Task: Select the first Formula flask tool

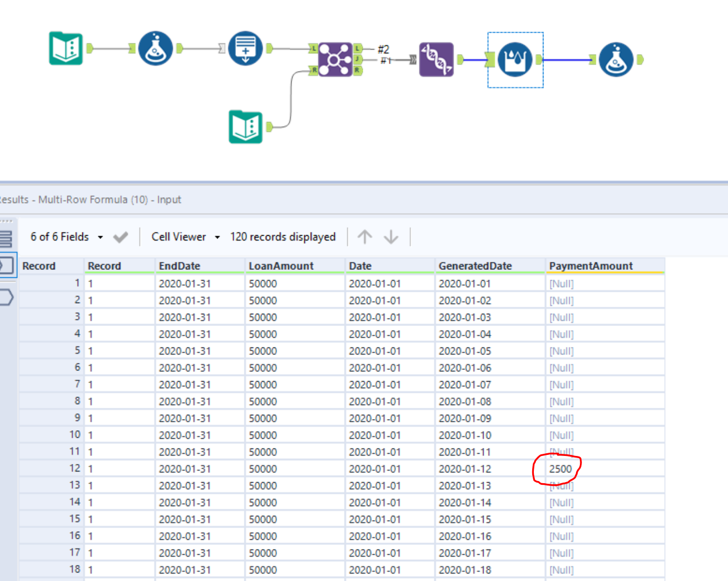Action: [x=155, y=49]
